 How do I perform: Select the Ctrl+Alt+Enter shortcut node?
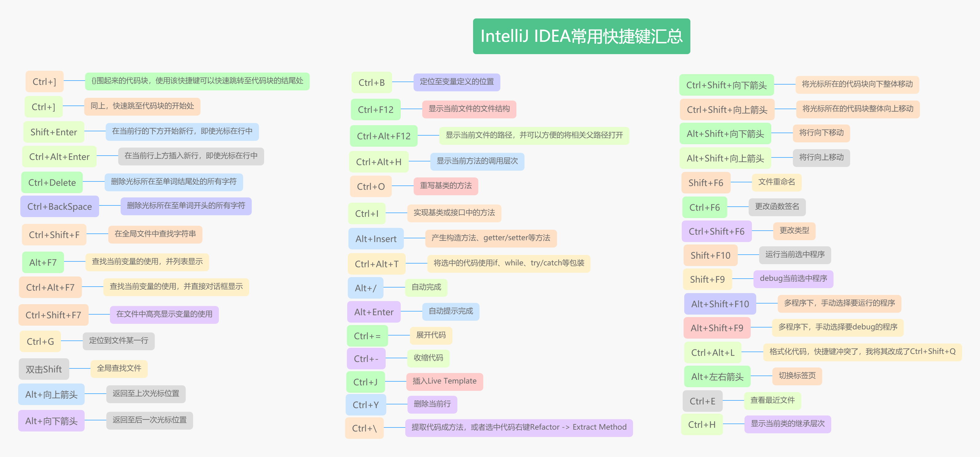59,156
